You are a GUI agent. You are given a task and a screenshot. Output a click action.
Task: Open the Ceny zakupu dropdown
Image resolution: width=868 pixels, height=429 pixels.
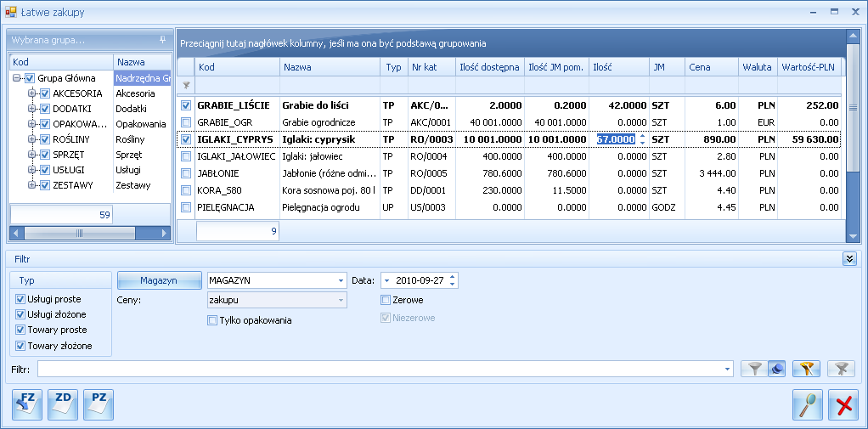(x=341, y=300)
